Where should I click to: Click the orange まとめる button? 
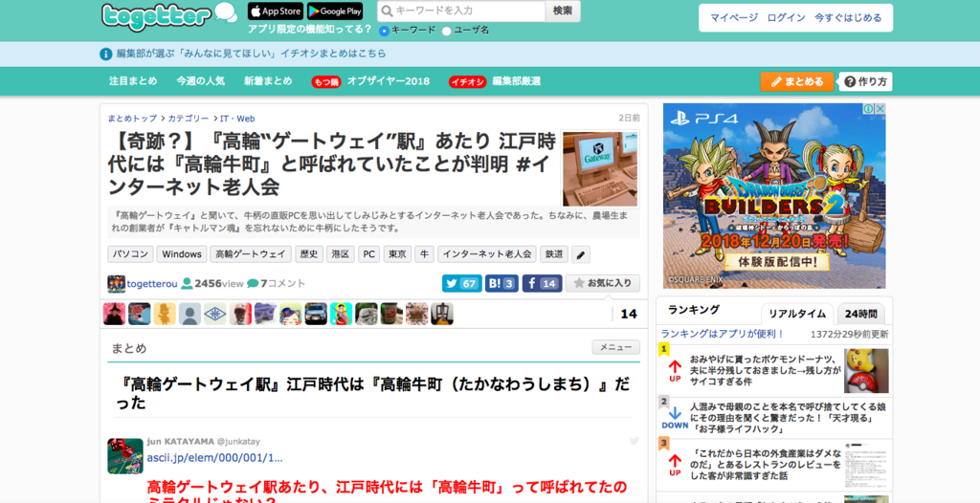coord(796,82)
